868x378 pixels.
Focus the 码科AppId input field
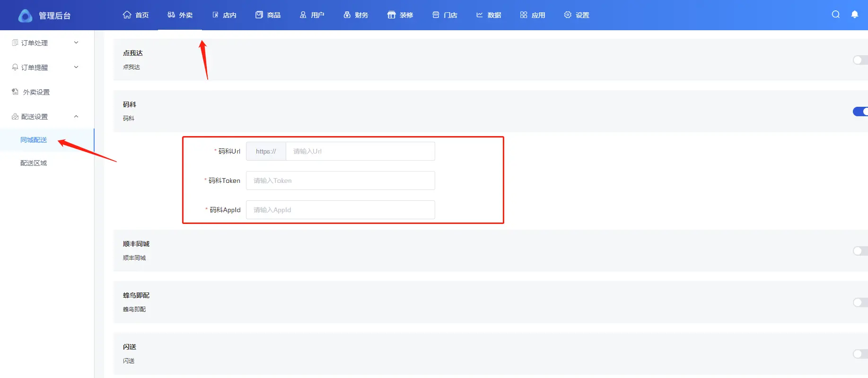click(341, 210)
